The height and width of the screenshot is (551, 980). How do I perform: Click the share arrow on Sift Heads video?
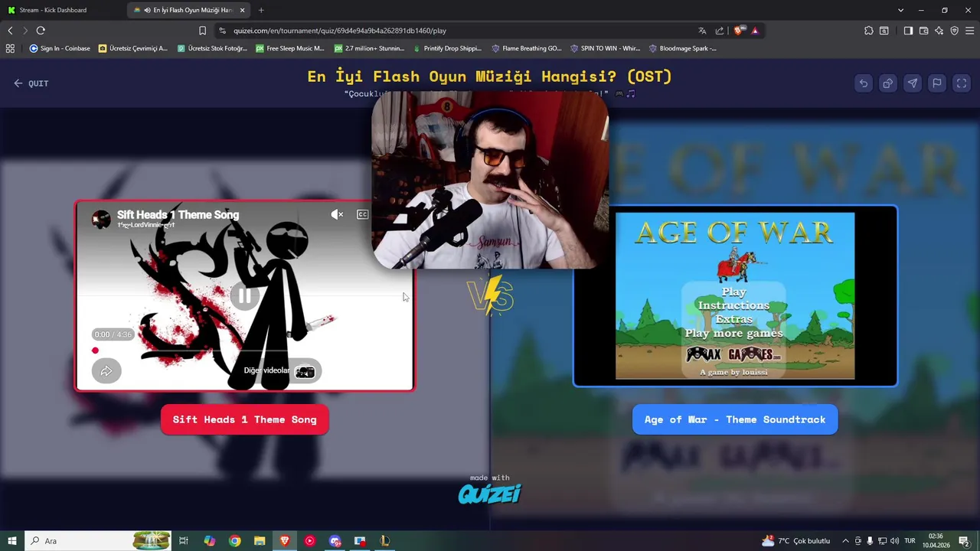click(106, 371)
